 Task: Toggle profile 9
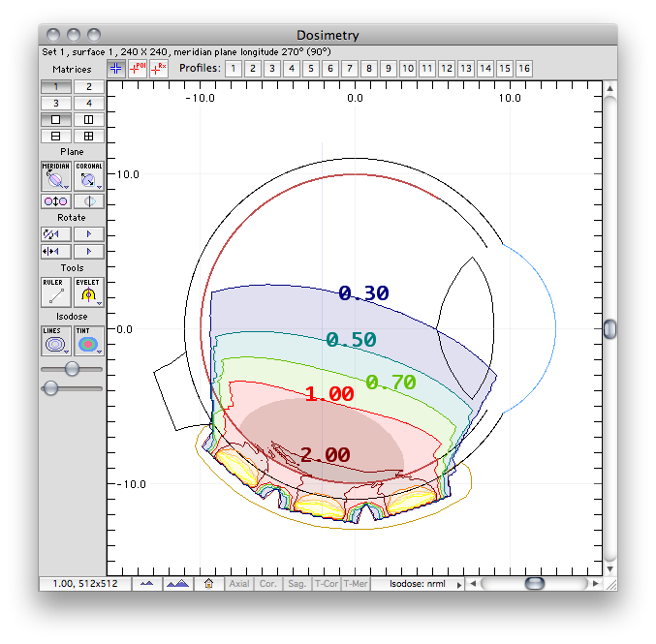(389, 69)
